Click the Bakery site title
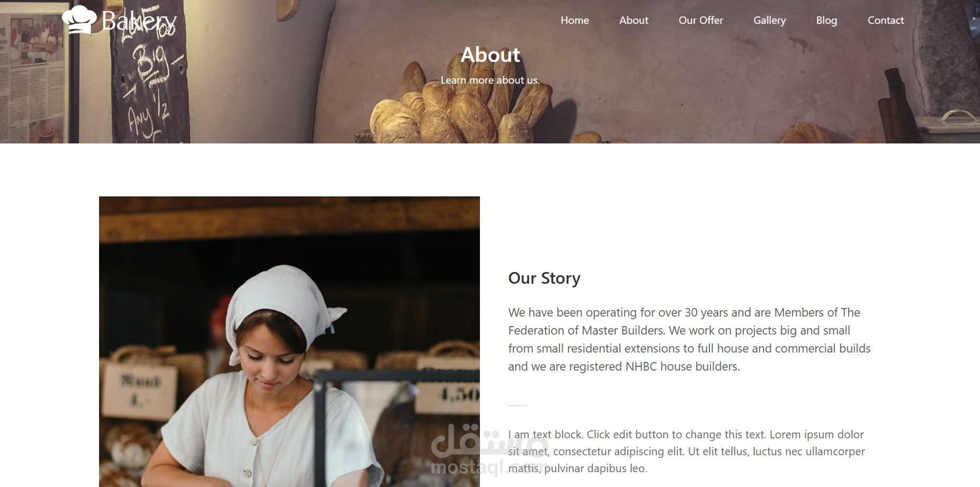This screenshot has height=487, width=980. pos(139,21)
